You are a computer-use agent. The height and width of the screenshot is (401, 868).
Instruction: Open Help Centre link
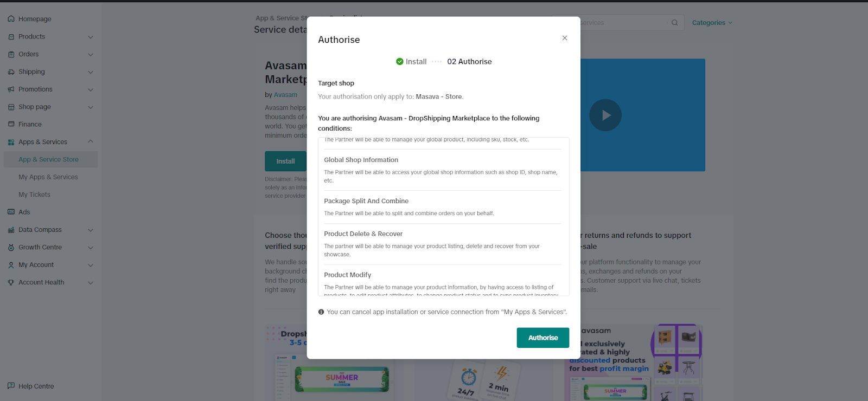pyautogui.click(x=36, y=386)
